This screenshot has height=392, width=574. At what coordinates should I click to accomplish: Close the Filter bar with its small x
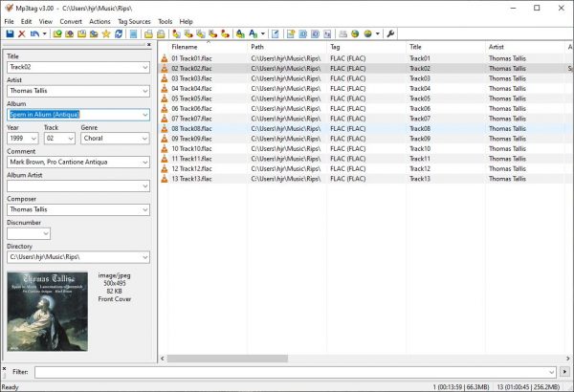coord(4,368)
